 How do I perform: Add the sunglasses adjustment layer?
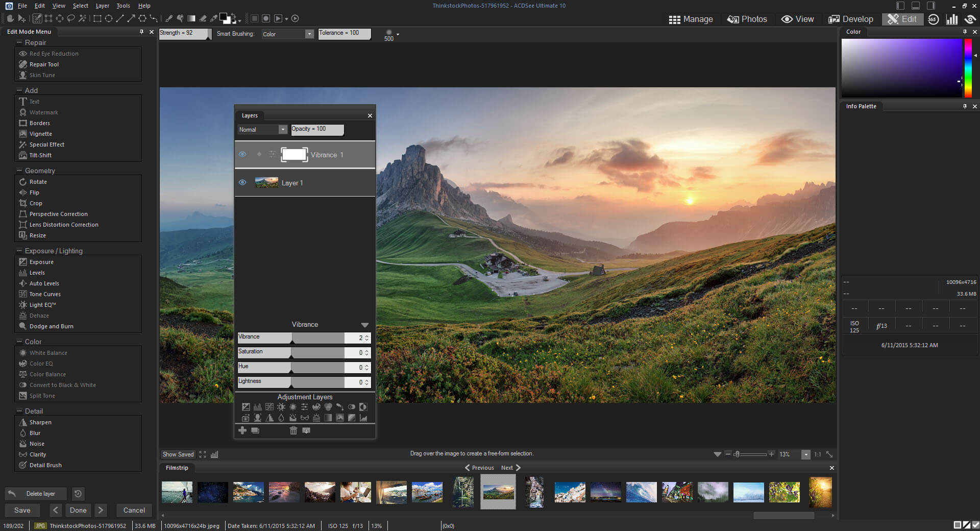[305, 418]
